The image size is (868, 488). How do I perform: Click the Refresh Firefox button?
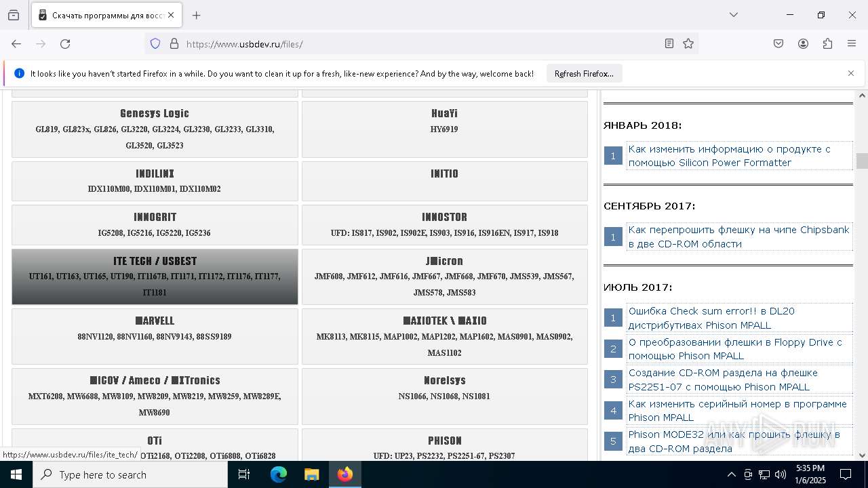tap(584, 73)
